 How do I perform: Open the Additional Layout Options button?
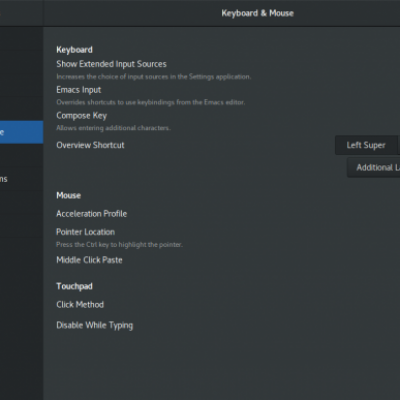point(374,167)
